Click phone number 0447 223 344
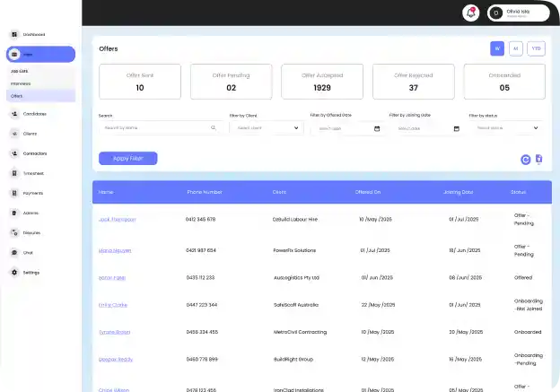This screenshot has width=560, height=392. point(202,305)
